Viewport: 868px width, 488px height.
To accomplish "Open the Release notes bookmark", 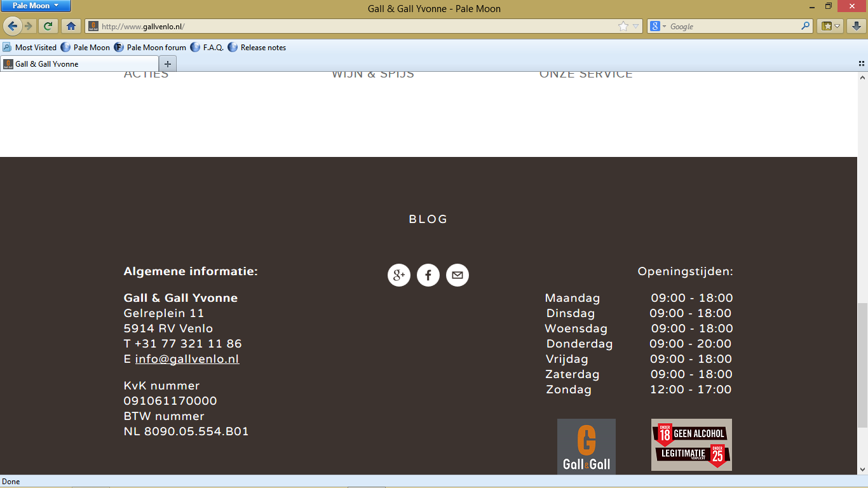I will pos(257,47).
